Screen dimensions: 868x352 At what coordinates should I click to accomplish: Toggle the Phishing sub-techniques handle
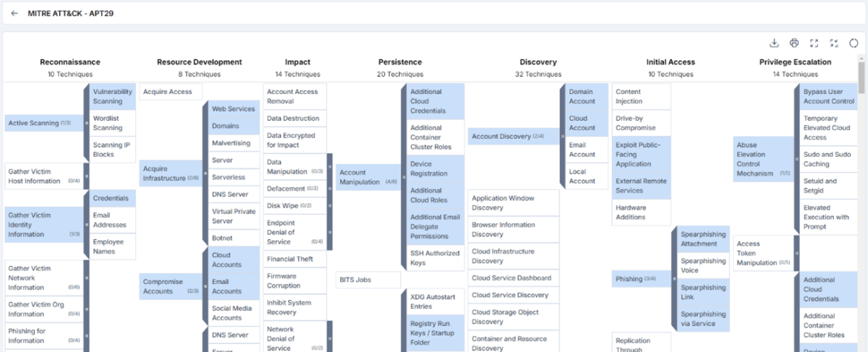pos(674,278)
